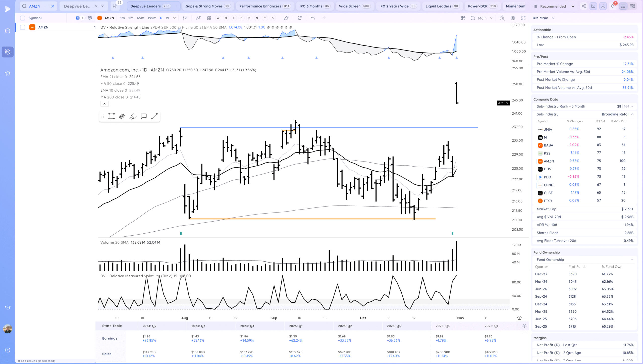Open the chart settings gear icon

[x=513, y=18]
